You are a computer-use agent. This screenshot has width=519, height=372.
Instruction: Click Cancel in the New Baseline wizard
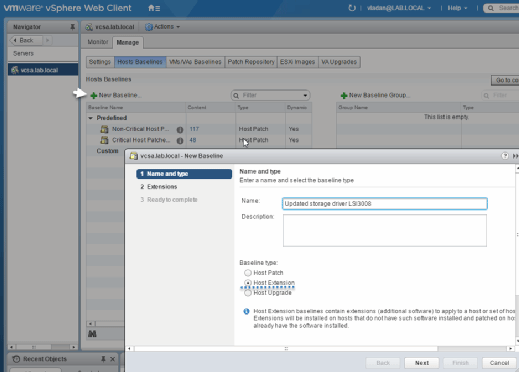pos(499,363)
